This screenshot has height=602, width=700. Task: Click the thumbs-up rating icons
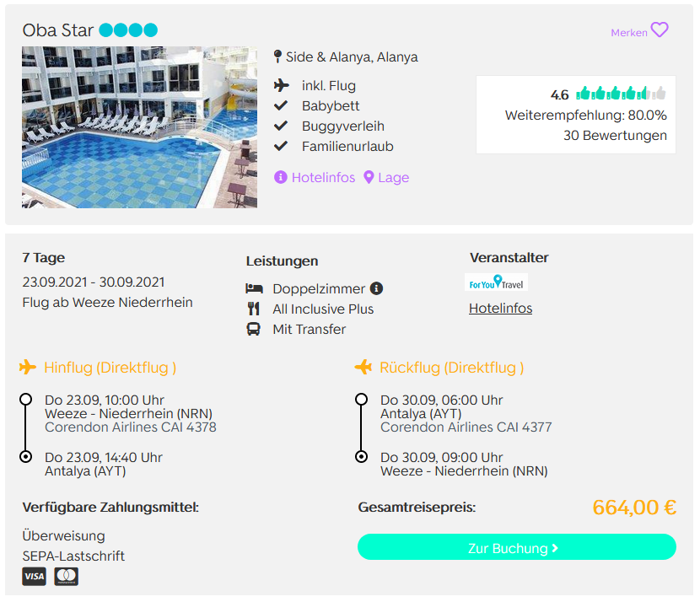coord(621,94)
